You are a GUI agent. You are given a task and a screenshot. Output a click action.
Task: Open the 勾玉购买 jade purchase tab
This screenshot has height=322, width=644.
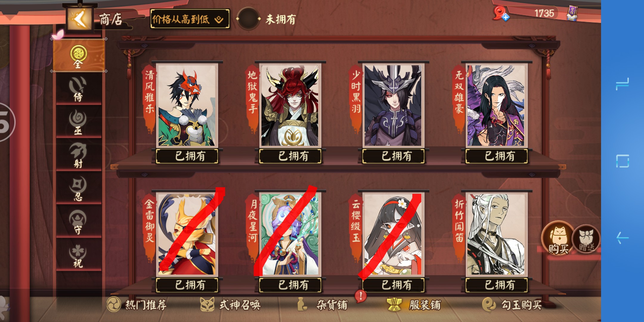tap(512, 305)
